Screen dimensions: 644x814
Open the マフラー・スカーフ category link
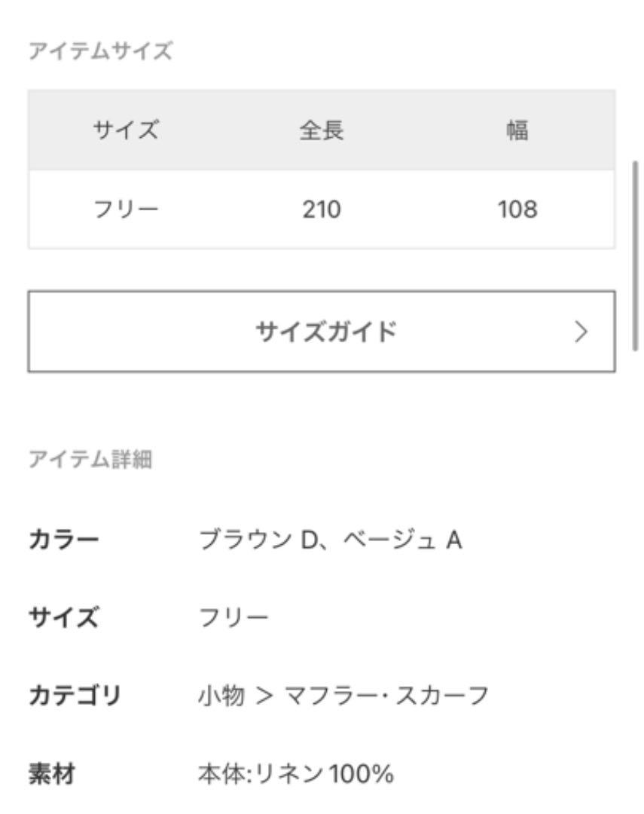(386, 695)
